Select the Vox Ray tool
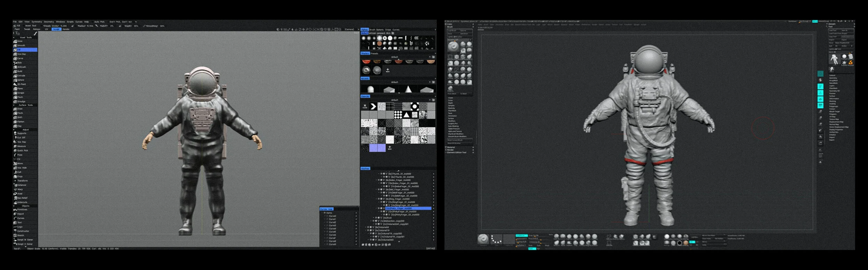 click(x=25, y=142)
